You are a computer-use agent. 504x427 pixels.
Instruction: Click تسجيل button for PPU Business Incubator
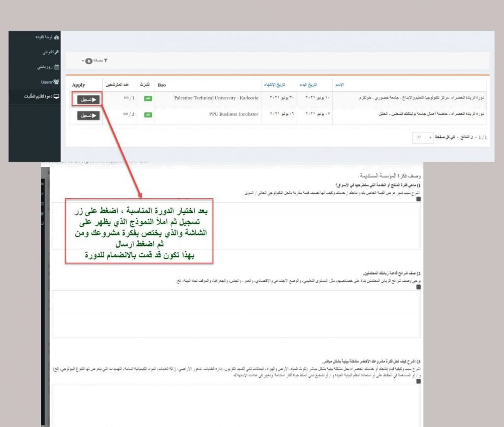tap(89, 115)
